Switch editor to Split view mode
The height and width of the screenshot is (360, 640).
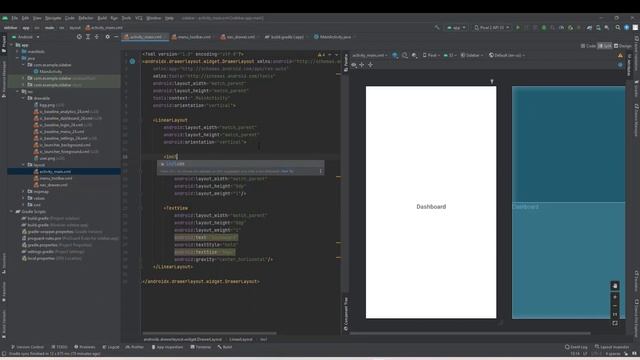coord(605,46)
